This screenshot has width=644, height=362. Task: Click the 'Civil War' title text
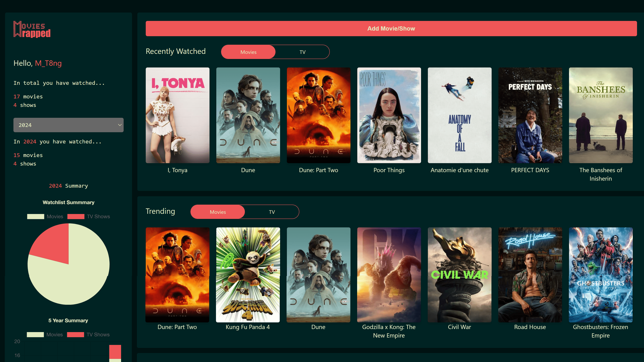pyautogui.click(x=459, y=327)
